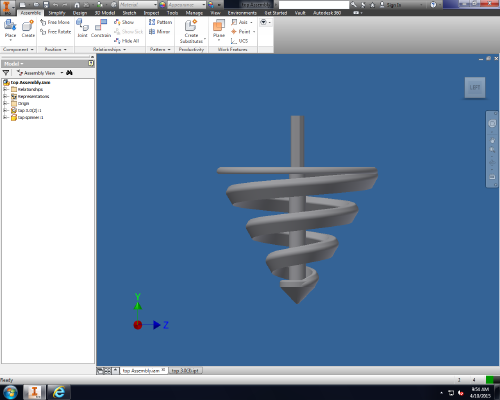
Task: Click the Redo arrow in quick access toolbar
Action: pos(65,5)
